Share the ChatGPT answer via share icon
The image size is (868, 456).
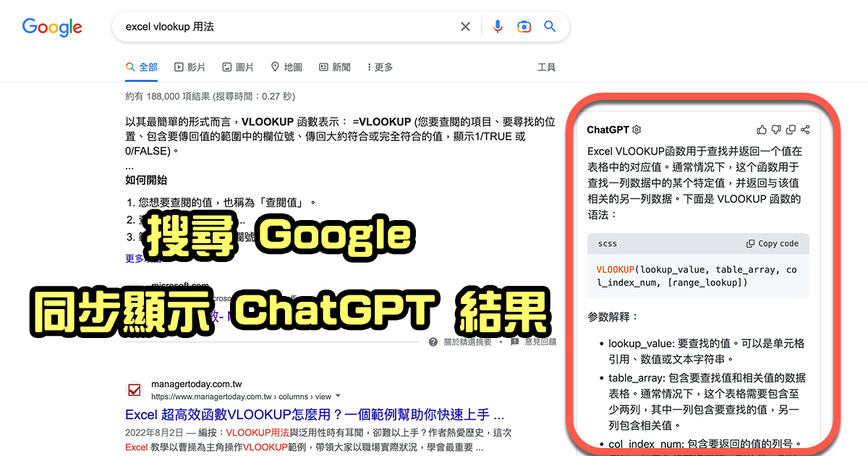[x=805, y=129]
